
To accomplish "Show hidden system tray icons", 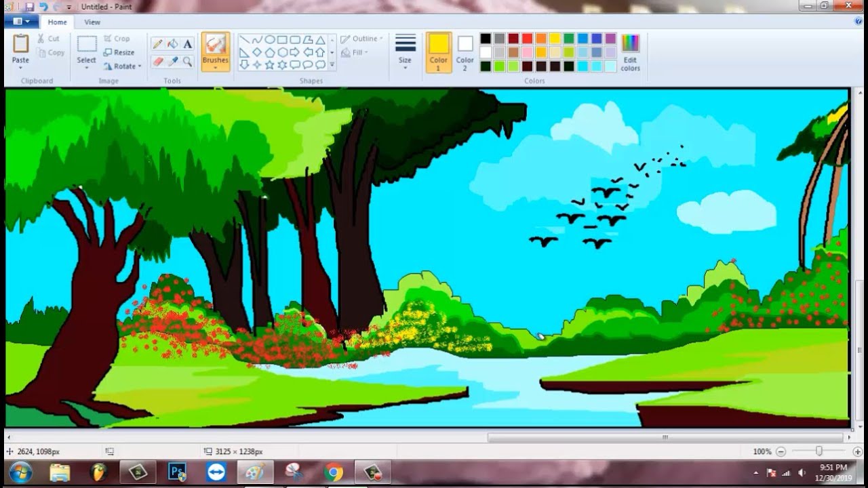I will (756, 472).
